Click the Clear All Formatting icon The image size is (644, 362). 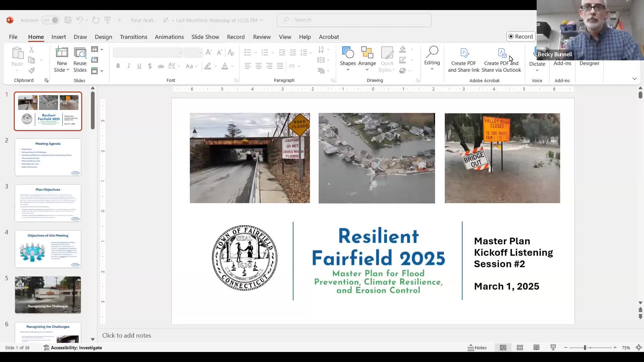point(231,52)
